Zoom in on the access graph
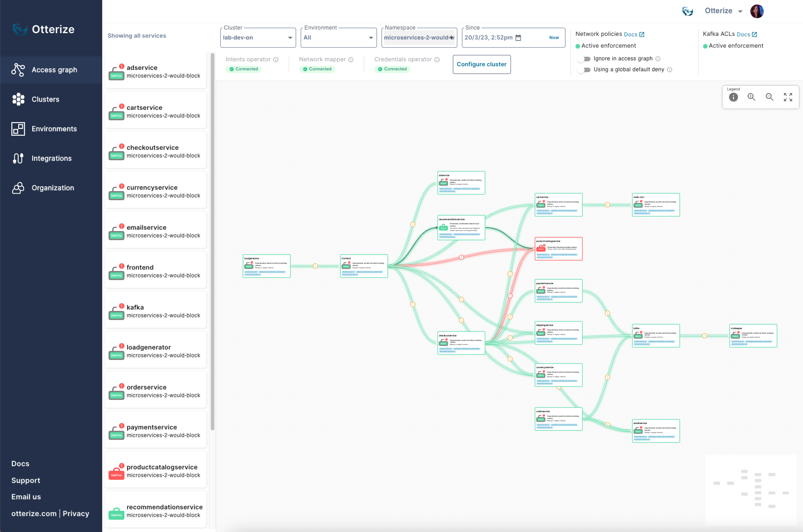The height and width of the screenshot is (532, 803). (x=751, y=97)
